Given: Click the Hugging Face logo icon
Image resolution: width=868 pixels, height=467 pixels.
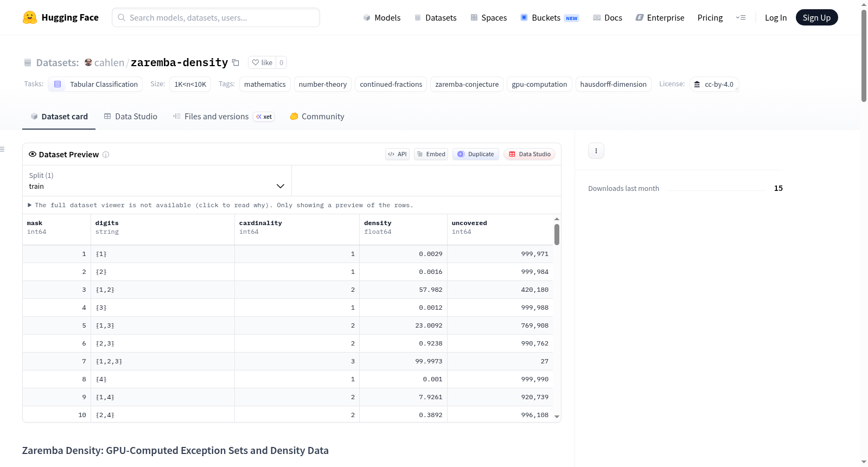Looking at the screenshot, I should coord(30,17).
